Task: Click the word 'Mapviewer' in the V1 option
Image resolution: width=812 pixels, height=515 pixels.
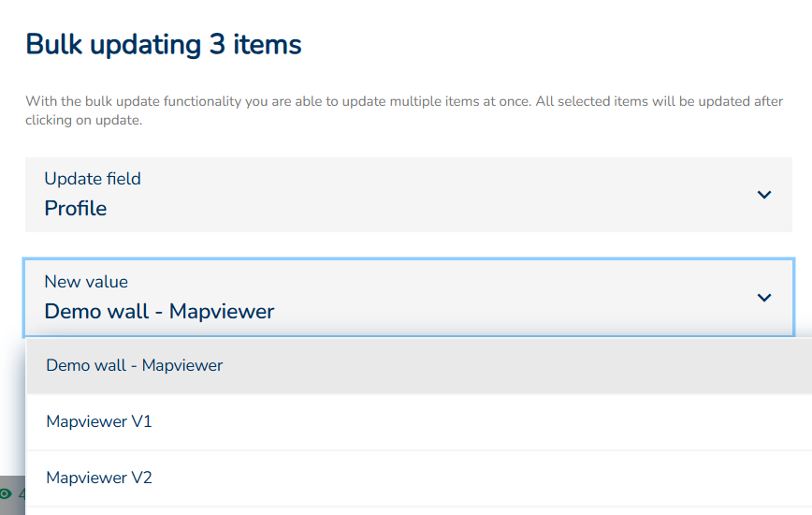Action: click(x=86, y=421)
